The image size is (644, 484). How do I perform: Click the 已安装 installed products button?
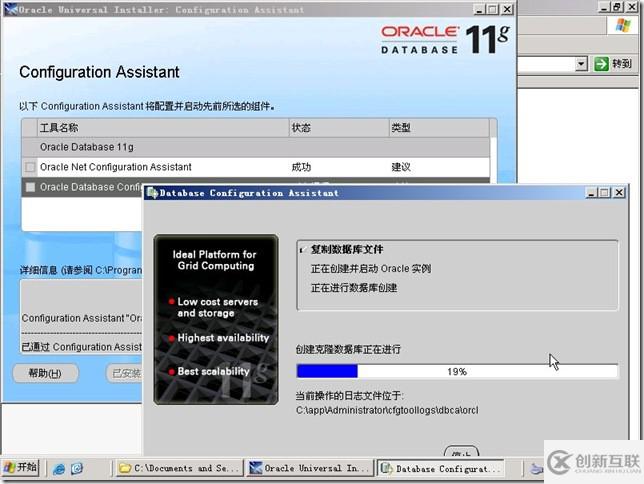tap(125, 373)
